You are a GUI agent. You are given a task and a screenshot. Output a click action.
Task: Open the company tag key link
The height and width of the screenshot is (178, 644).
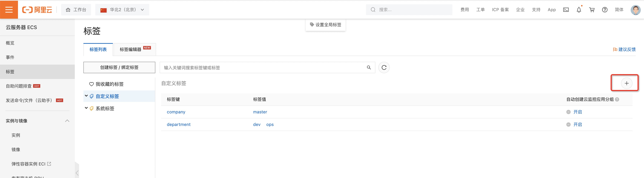pos(176,112)
